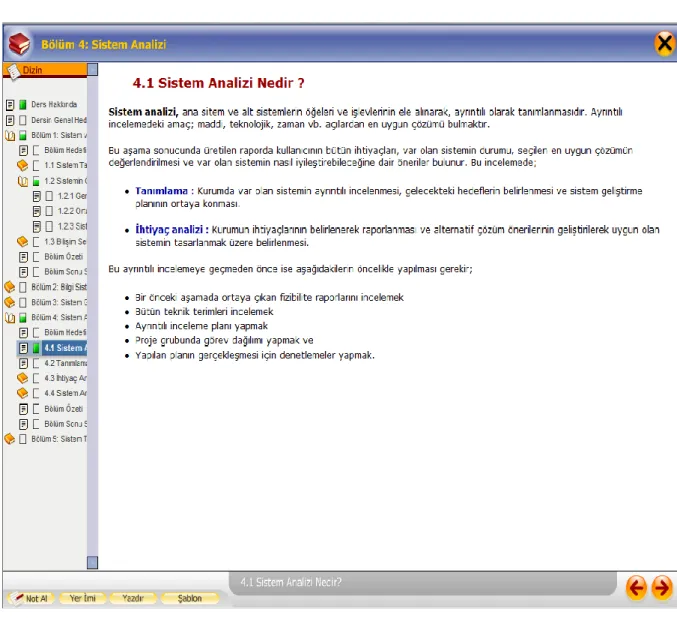Click the page icon beside 4.2 Tanımlama
677x618 pixels.
click(x=24, y=363)
